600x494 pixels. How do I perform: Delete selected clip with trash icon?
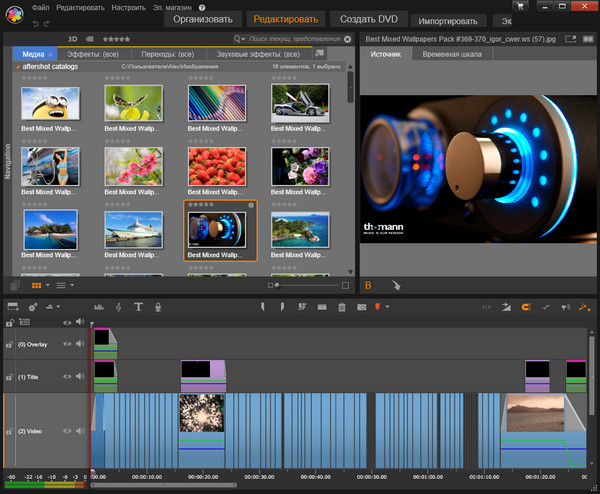tap(342, 306)
